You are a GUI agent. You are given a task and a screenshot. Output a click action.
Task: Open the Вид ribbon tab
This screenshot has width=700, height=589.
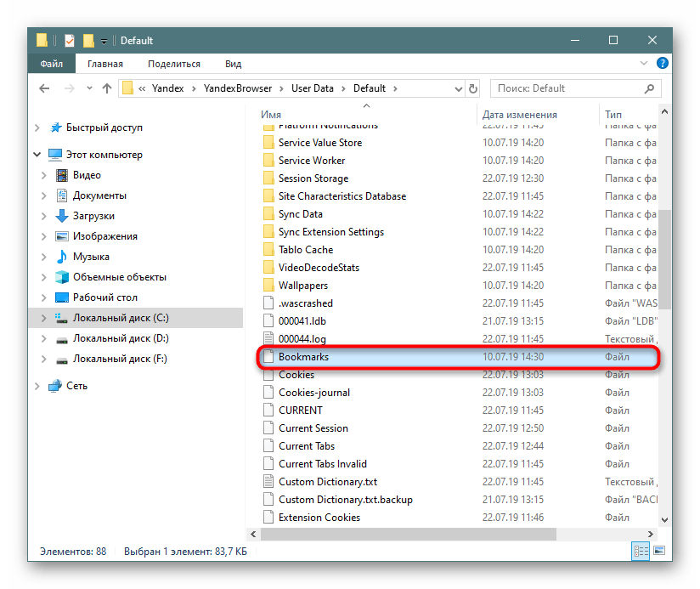[x=233, y=64]
